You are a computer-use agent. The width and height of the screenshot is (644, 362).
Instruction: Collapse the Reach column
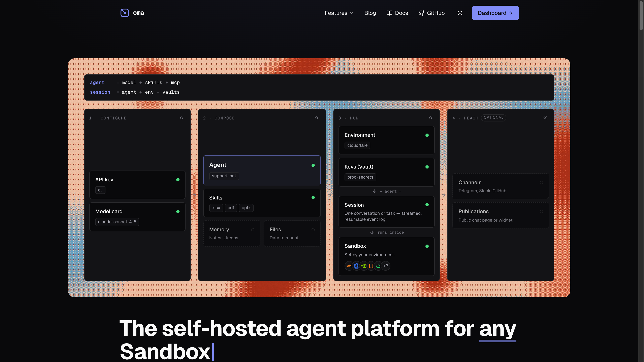coord(545,118)
